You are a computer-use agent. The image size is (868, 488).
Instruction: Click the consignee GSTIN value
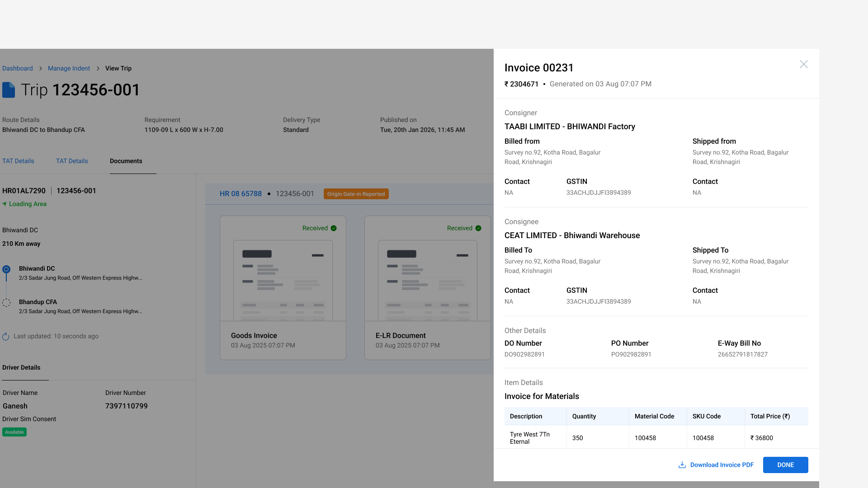pyautogui.click(x=599, y=302)
